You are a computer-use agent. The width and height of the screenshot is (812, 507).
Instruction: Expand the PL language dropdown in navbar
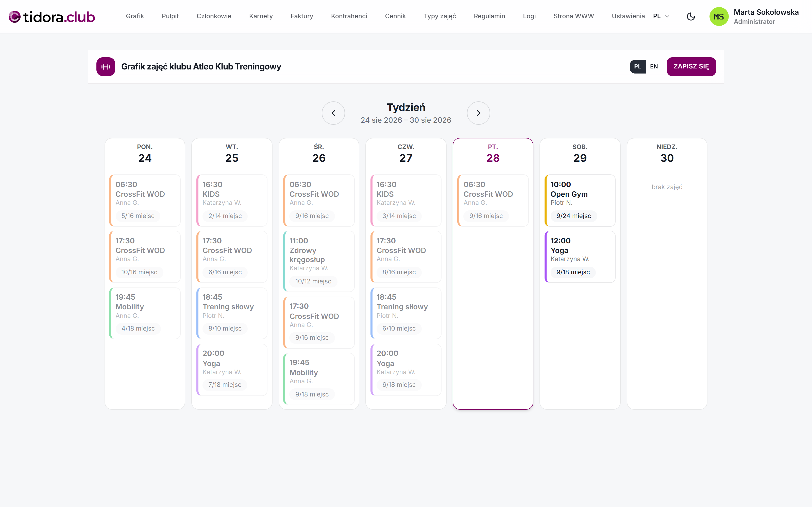point(661,16)
